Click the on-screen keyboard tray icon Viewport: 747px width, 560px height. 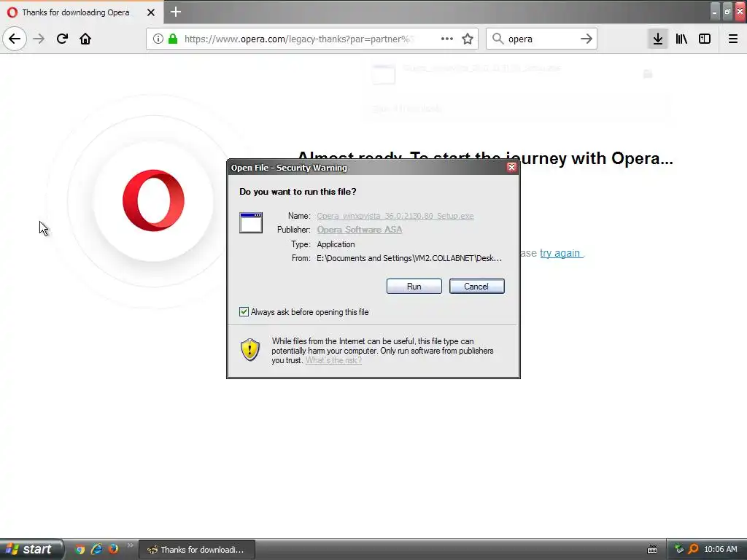click(652, 550)
